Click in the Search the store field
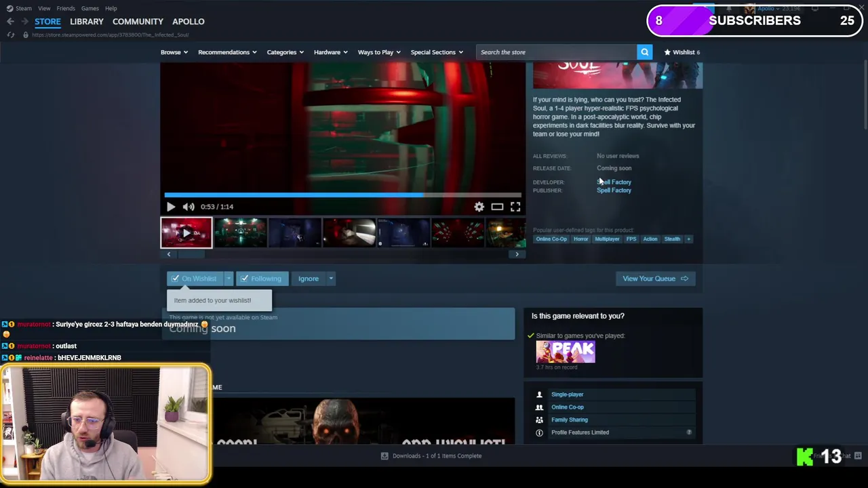 [557, 52]
